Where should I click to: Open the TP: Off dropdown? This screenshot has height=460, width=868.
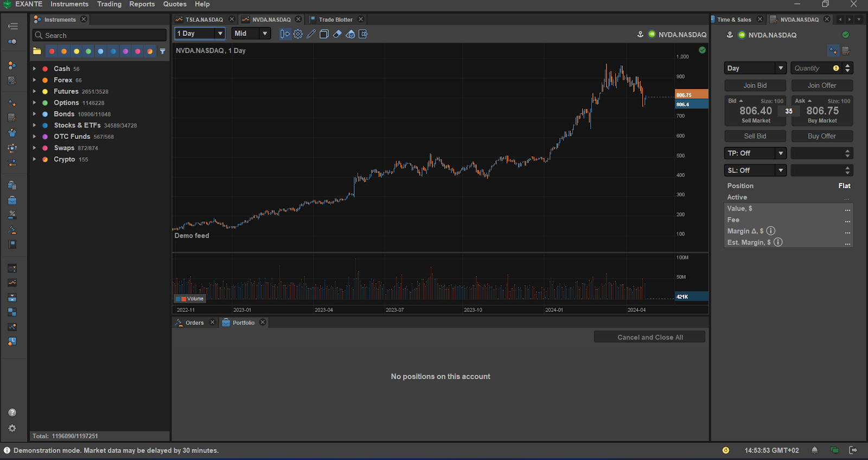[x=755, y=154]
